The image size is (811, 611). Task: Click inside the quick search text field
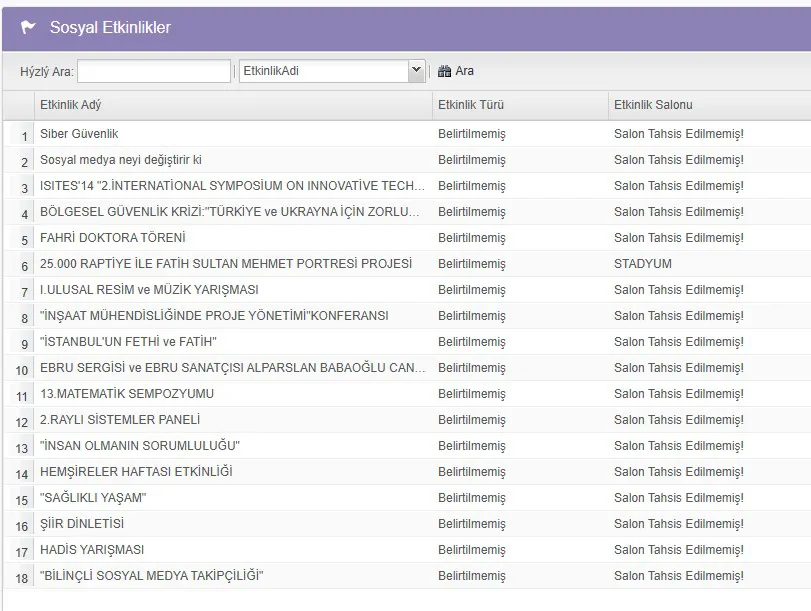pos(153,71)
